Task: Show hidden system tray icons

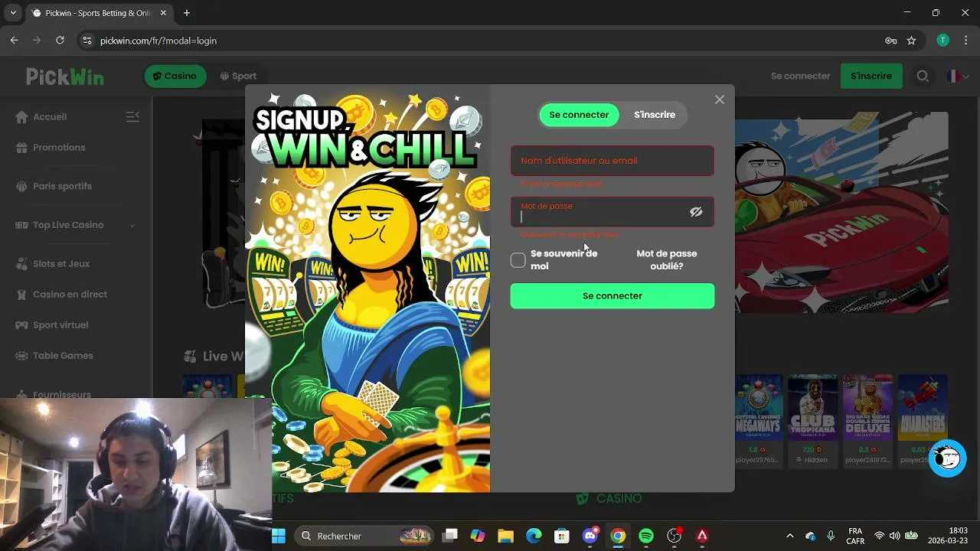Action: point(789,536)
